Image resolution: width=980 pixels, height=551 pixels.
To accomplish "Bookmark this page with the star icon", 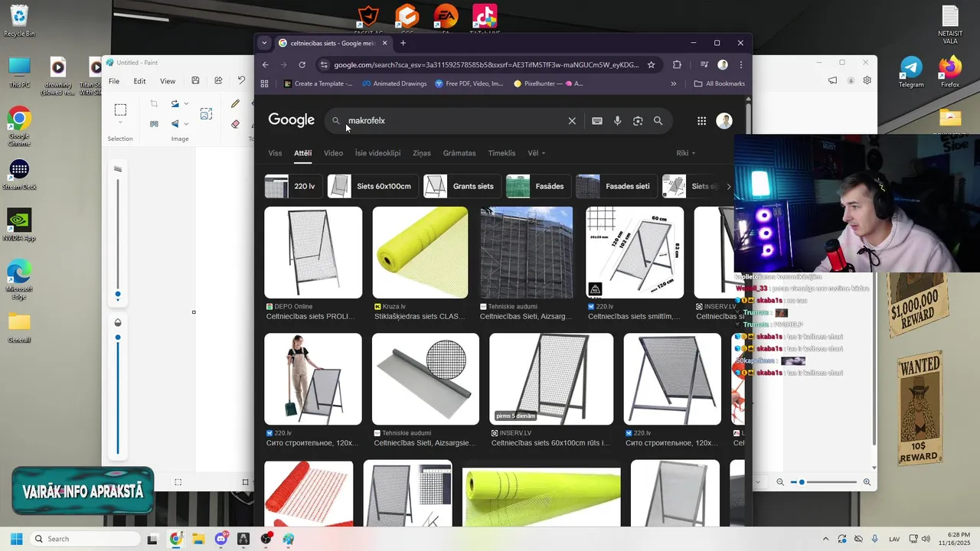I will click(x=652, y=65).
